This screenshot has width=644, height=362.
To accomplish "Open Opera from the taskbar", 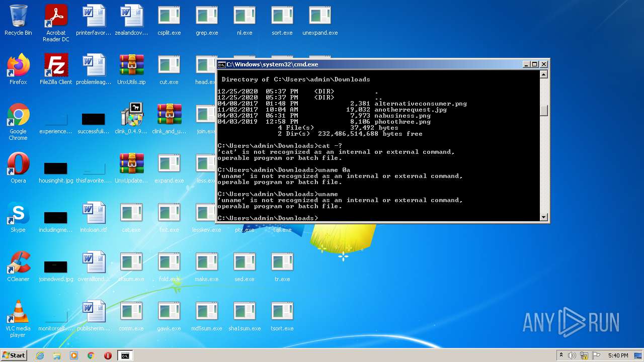I will point(108,355).
